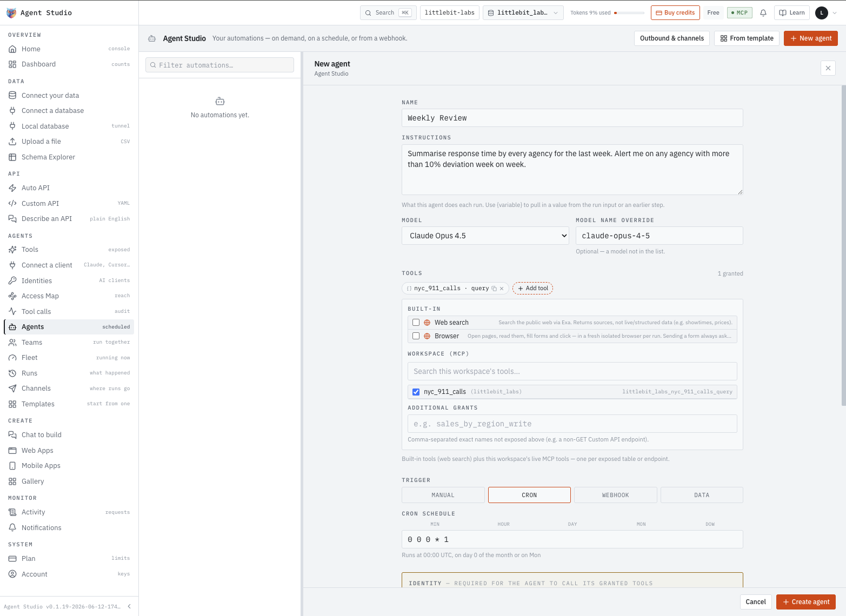Click the Buy credits button

tap(675, 13)
